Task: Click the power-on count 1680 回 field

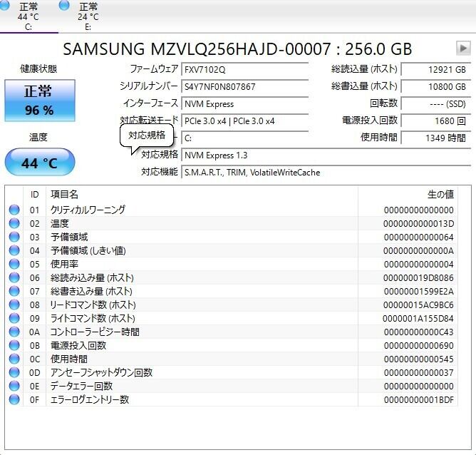Action: click(436, 121)
